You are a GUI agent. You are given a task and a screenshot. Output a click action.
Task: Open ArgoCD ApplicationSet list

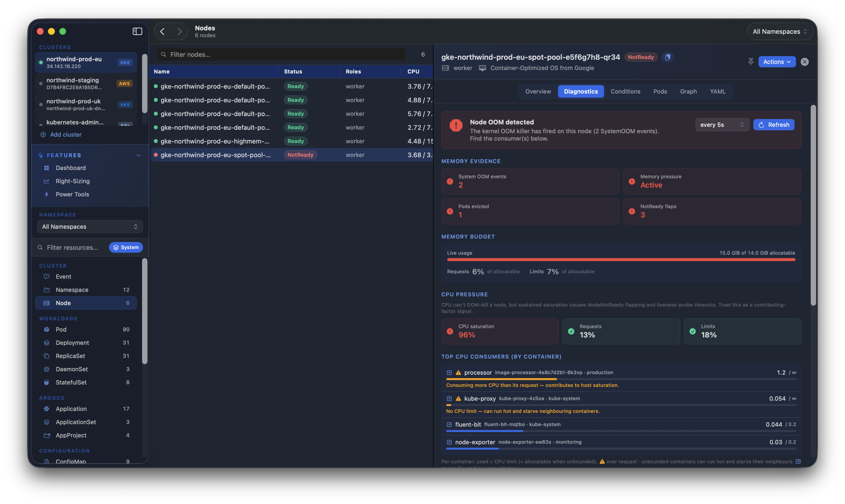click(86, 422)
